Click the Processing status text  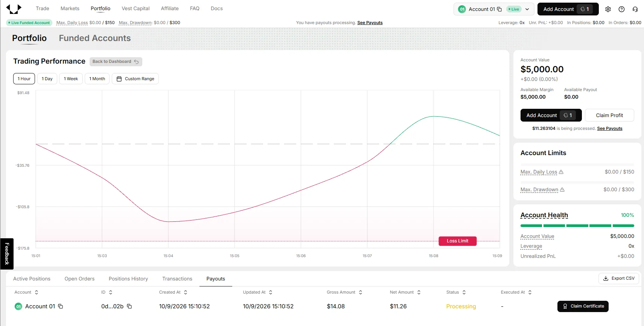pos(461,306)
